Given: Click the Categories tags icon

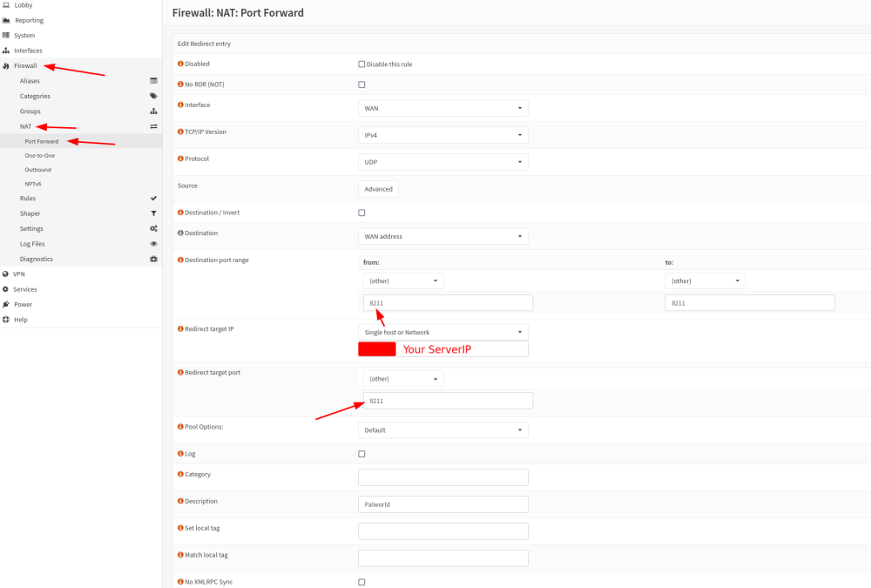Looking at the screenshot, I should (x=153, y=96).
